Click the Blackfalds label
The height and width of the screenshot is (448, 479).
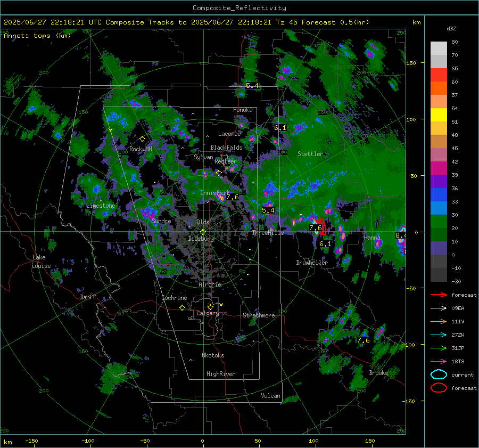tap(226, 148)
